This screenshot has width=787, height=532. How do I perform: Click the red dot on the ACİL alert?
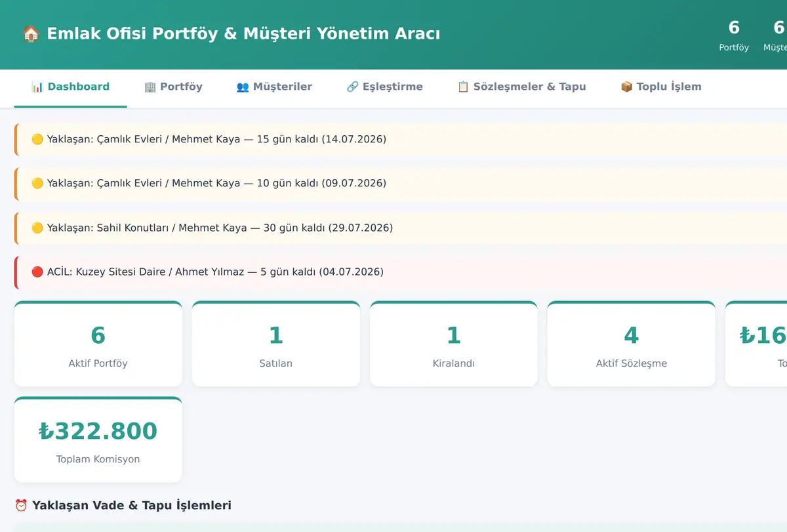37,272
